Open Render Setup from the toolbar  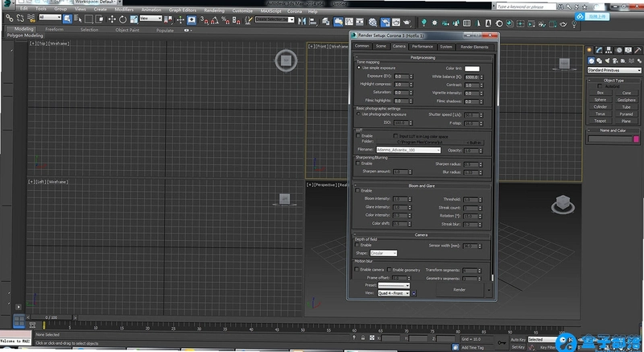386,23
